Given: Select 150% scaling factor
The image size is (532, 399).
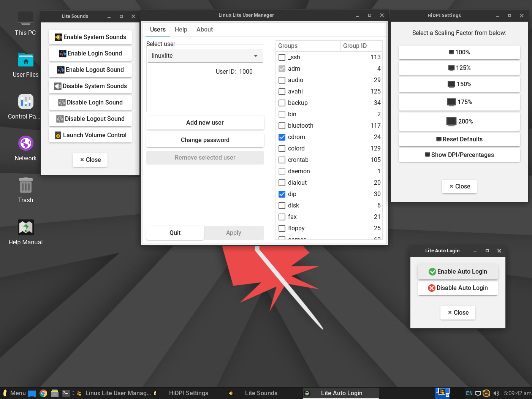Looking at the screenshot, I should 459,84.
